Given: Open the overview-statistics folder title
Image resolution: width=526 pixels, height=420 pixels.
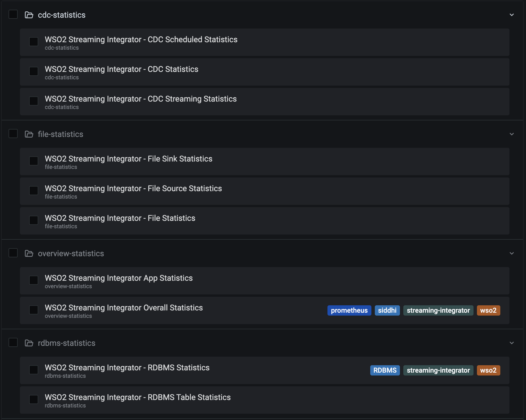Looking at the screenshot, I should tap(71, 253).
